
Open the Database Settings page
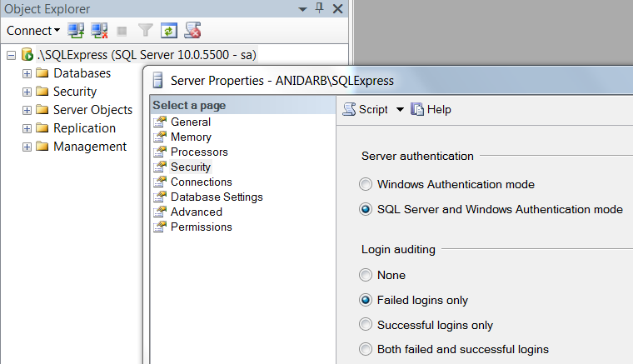coord(217,197)
